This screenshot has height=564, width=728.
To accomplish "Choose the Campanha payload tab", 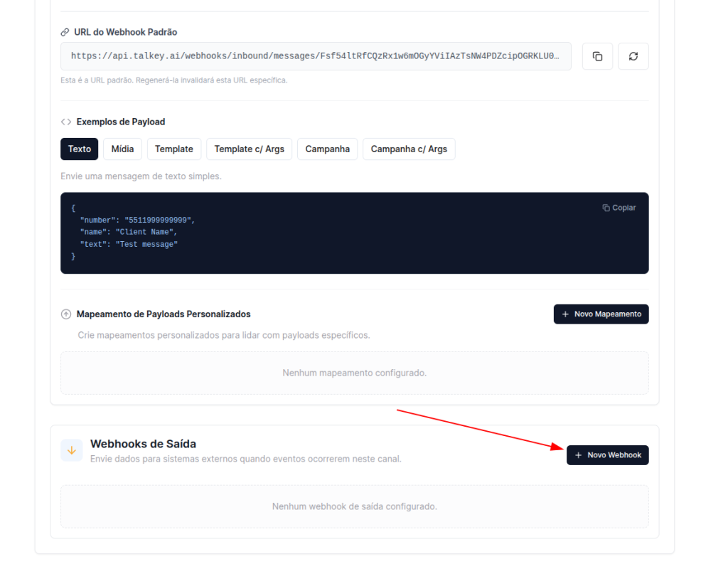I will (327, 149).
